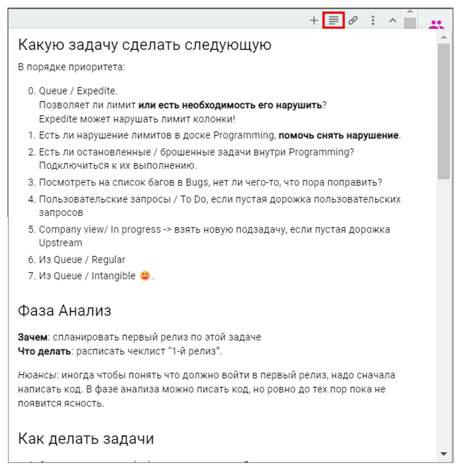Click the plus add icon in toolbar
Viewport: 461px width, 476px height.
313,21
